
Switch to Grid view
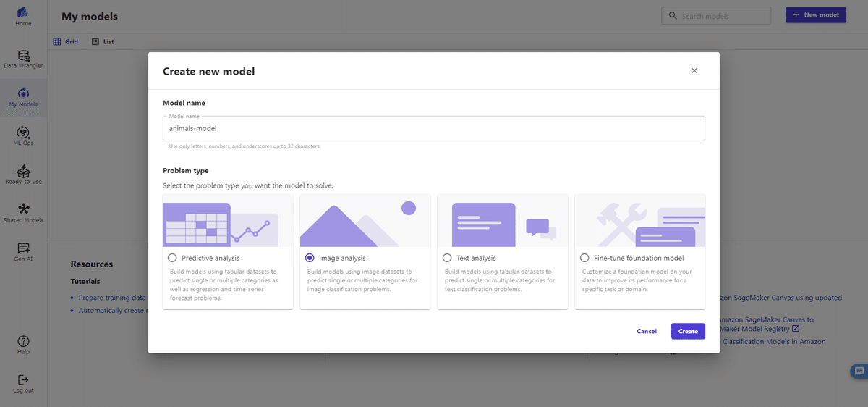tap(66, 42)
